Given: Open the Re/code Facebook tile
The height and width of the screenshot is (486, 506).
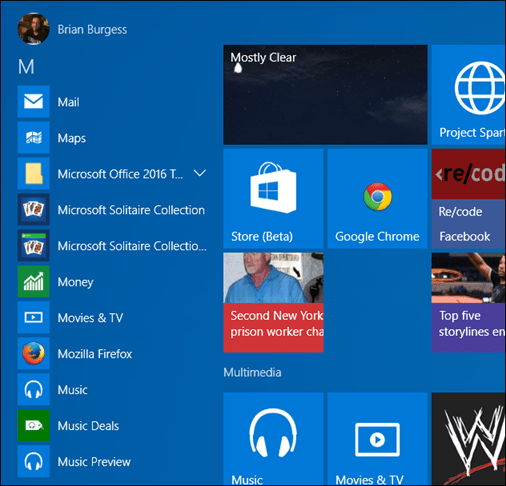Looking at the screenshot, I should point(469,199).
